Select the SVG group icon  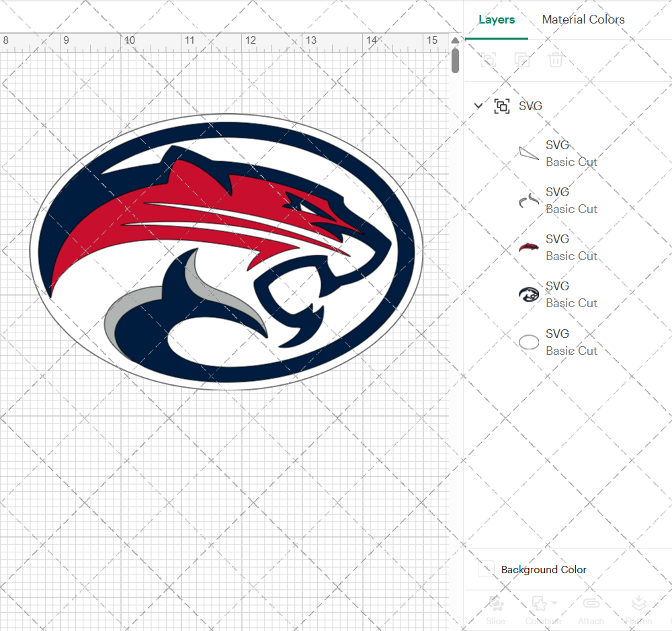click(502, 106)
